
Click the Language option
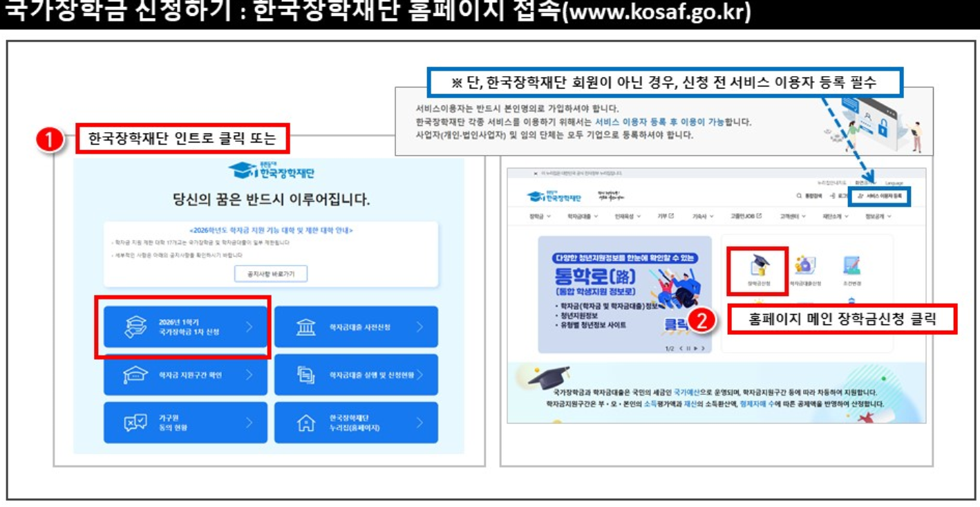(x=894, y=183)
